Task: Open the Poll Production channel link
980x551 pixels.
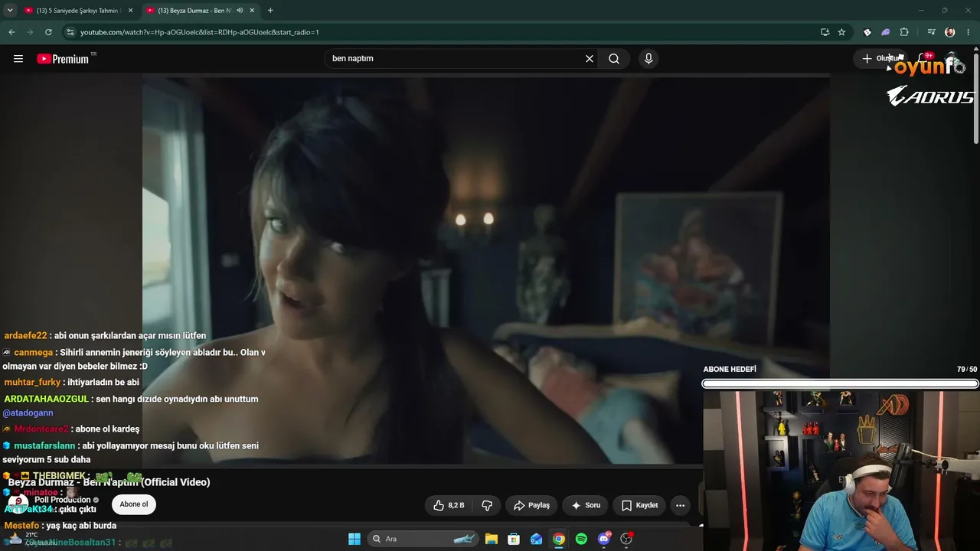Action: point(63,500)
